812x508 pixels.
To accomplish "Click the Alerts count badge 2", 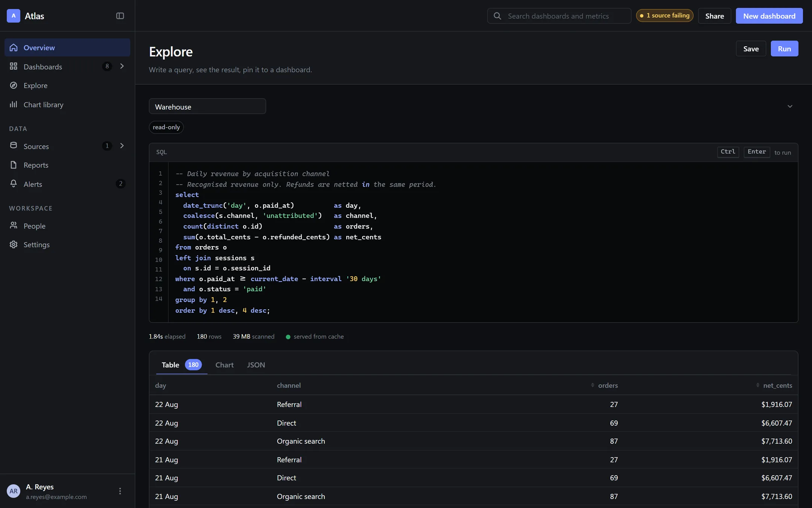I will point(120,184).
